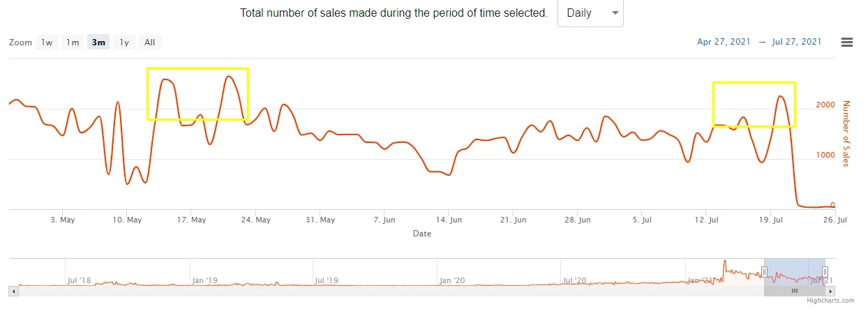Click the scrollbar's left arrow button
The height and width of the screenshot is (311, 868).
click(x=13, y=290)
